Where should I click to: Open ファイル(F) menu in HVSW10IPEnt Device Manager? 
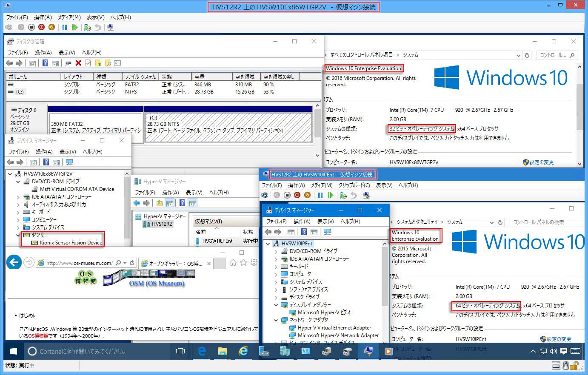pyautogui.click(x=277, y=221)
